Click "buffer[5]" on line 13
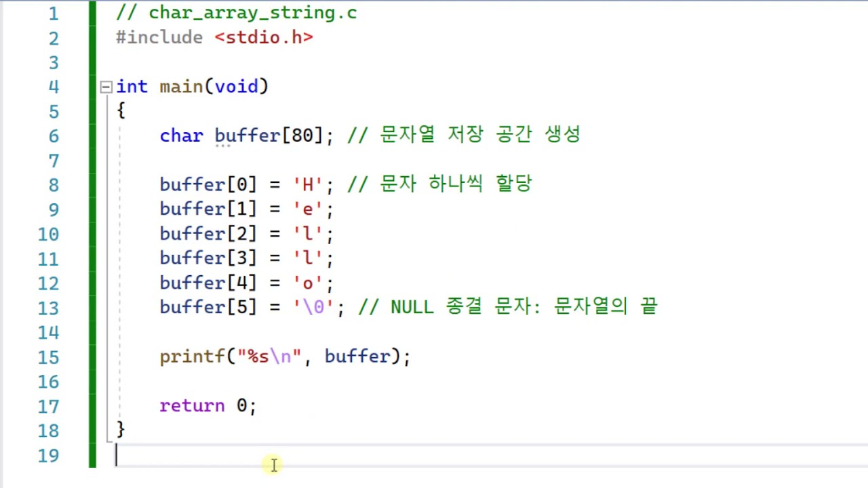Screen dimensions: 868x488 208,307
